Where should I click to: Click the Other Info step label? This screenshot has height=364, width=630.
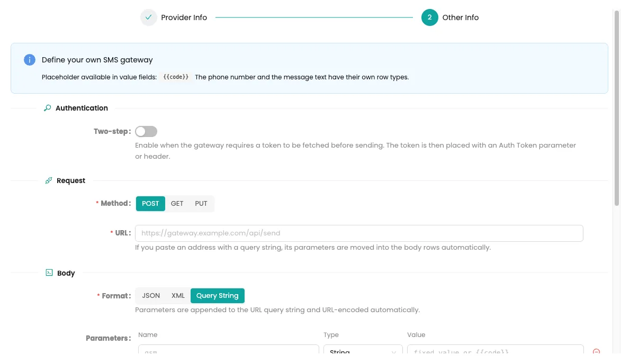(461, 17)
